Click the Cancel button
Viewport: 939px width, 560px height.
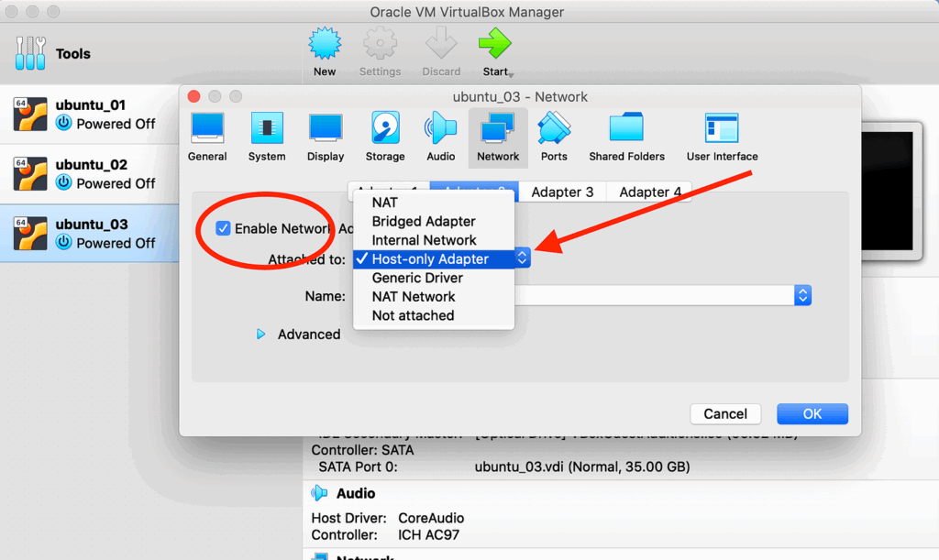[725, 413]
